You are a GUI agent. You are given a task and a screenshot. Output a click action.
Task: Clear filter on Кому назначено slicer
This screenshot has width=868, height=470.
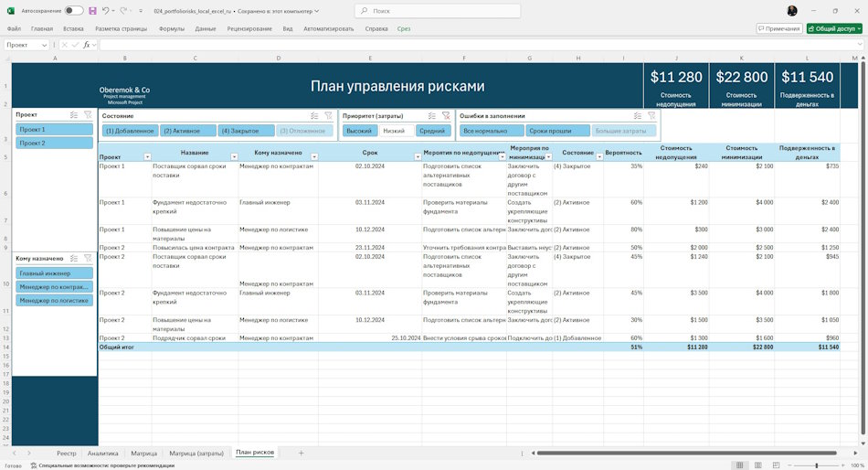pyautogui.click(x=88, y=258)
